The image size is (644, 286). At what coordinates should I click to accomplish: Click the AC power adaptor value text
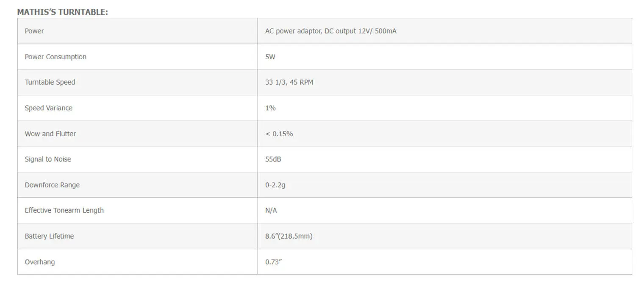[x=331, y=31]
